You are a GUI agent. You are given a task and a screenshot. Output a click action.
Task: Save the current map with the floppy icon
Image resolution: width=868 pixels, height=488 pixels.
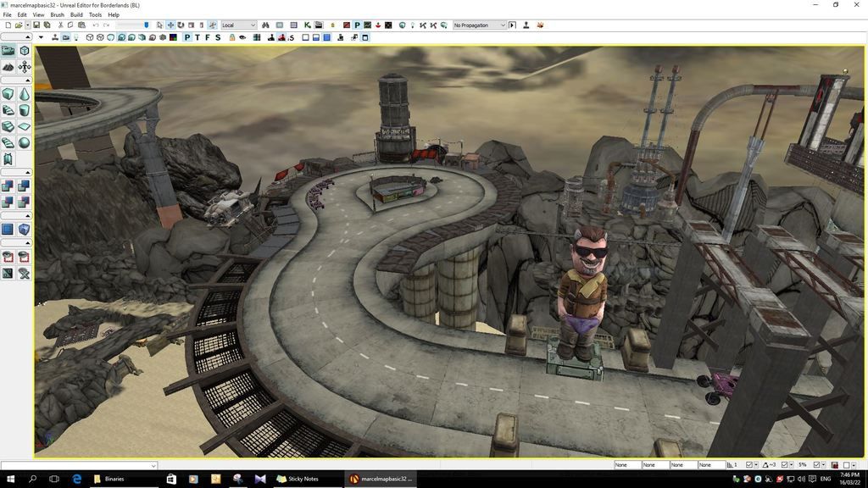[x=36, y=25]
